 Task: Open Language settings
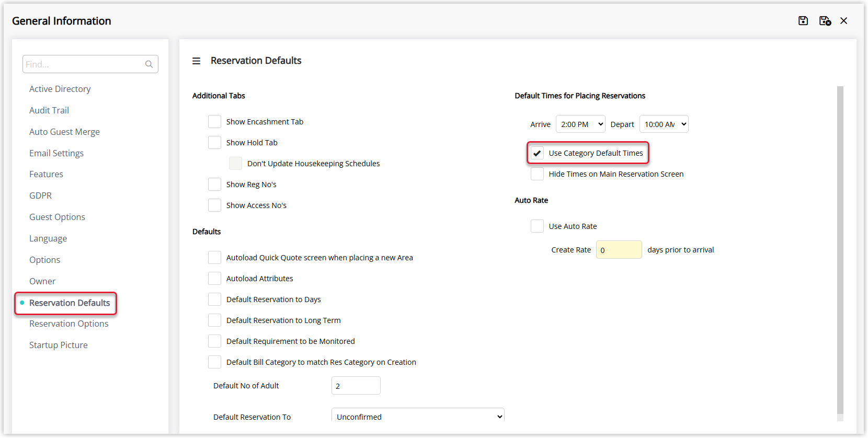[x=48, y=238]
